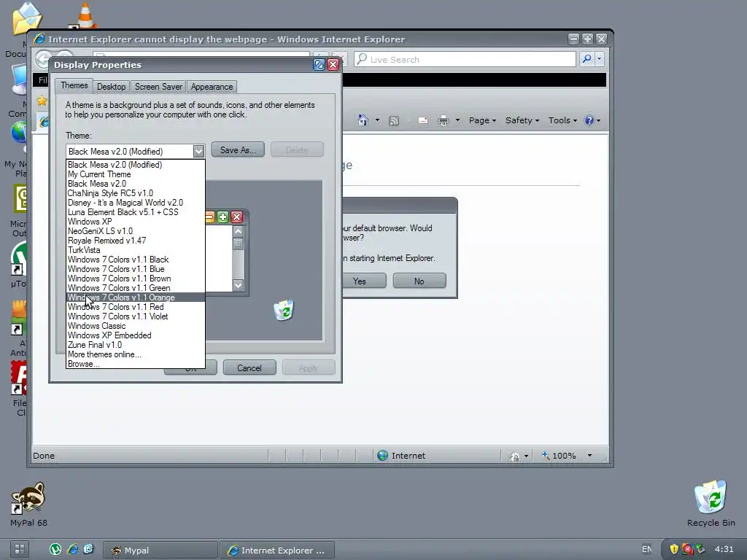Choose the TurkVista theme
The image size is (747, 560).
point(135,250)
